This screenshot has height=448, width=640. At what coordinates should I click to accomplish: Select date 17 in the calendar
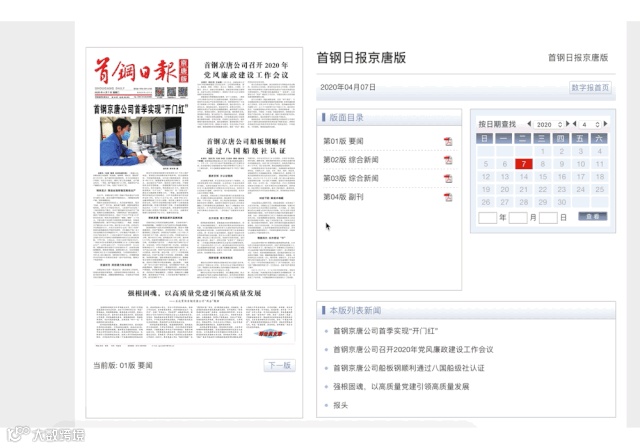click(580, 177)
